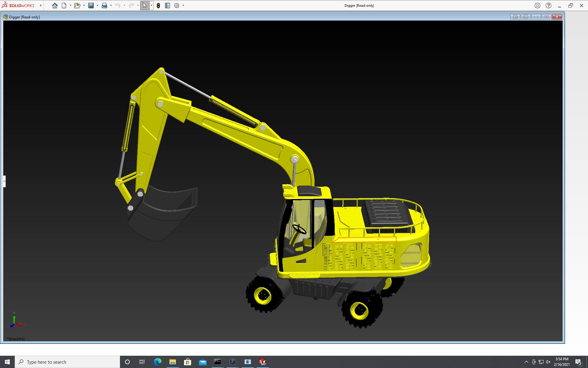Click the Open file folder icon

point(77,6)
